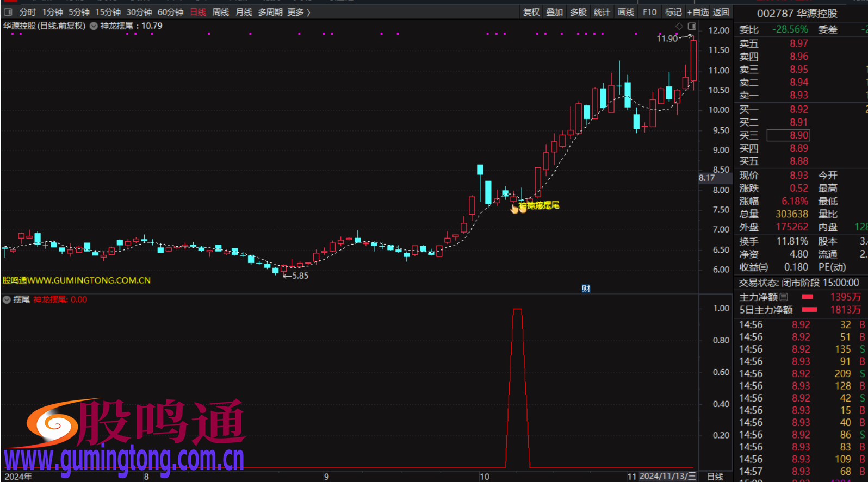Click the 日线 period label at bottom right

tap(715, 477)
